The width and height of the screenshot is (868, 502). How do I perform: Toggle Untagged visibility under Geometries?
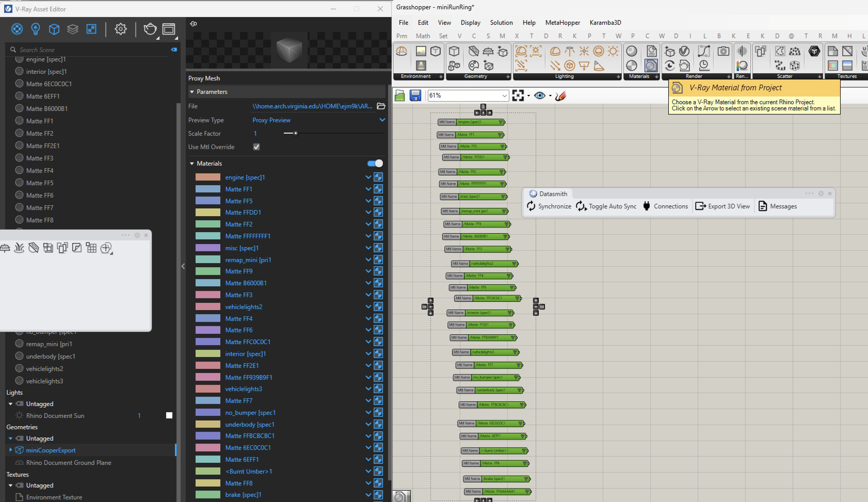click(x=20, y=438)
